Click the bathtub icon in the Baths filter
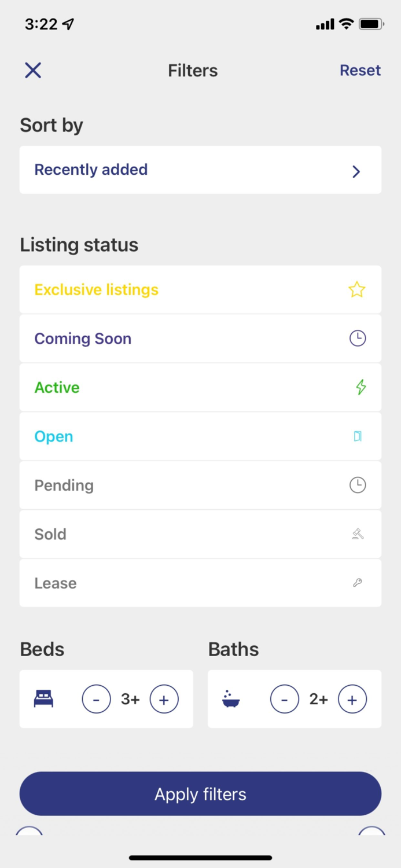This screenshot has width=401, height=868. click(x=231, y=698)
